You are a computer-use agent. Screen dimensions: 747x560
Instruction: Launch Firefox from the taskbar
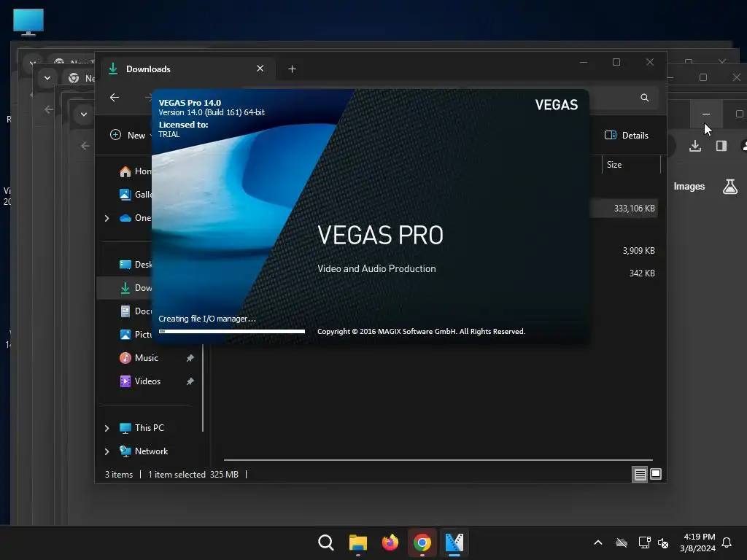point(390,542)
